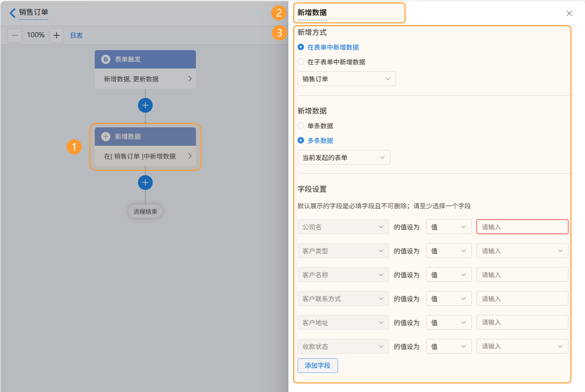585x392 pixels.
Task: Zoom in with the plus button
Action: click(x=57, y=35)
